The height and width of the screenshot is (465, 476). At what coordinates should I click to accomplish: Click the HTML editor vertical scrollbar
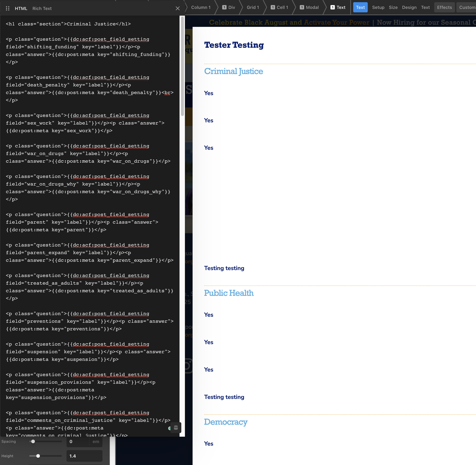(x=182, y=66)
